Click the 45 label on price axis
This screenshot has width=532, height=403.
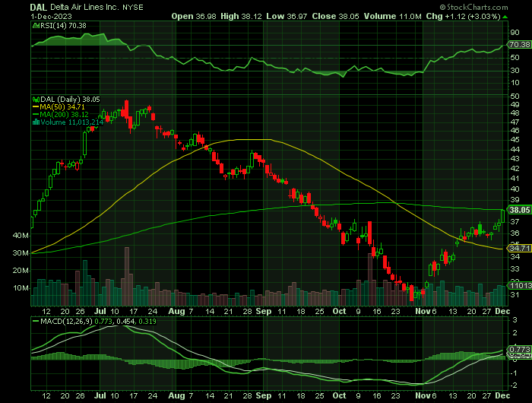point(515,140)
